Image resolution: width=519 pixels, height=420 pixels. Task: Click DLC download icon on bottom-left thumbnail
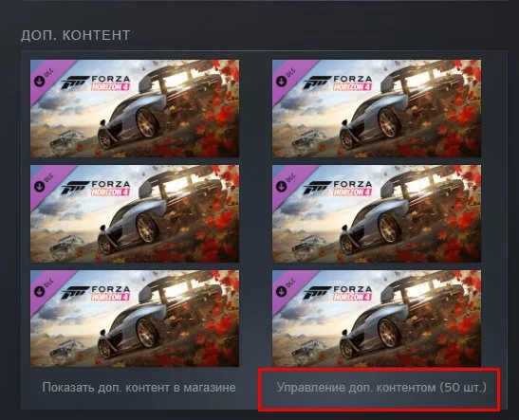pyautogui.click(x=40, y=291)
